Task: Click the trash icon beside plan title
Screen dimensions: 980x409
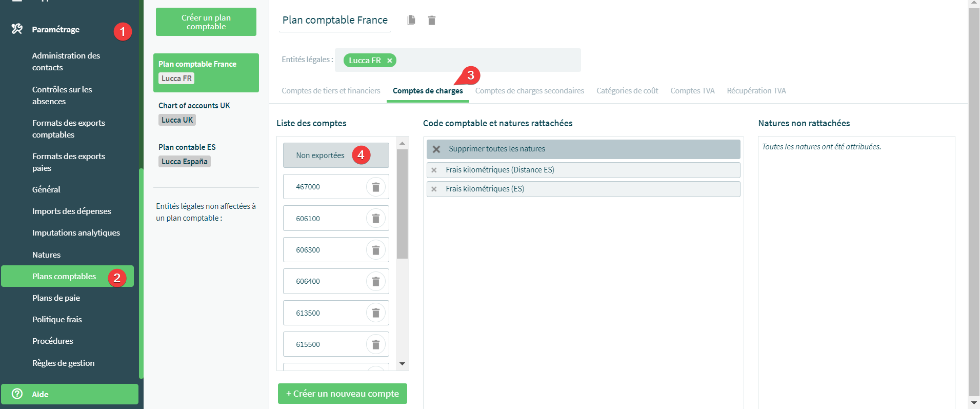Action: click(432, 20)
